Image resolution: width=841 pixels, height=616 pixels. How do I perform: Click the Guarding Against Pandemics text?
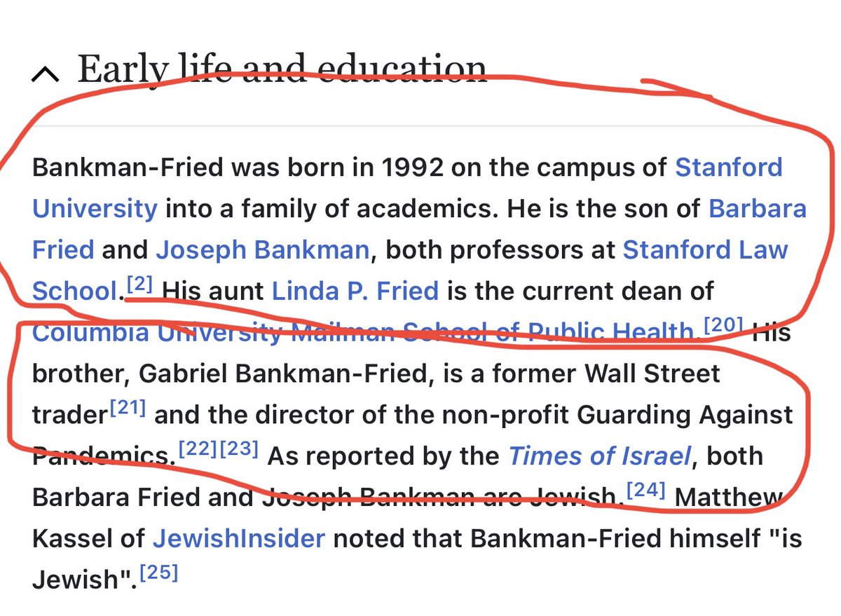click(x=685, y=415)
